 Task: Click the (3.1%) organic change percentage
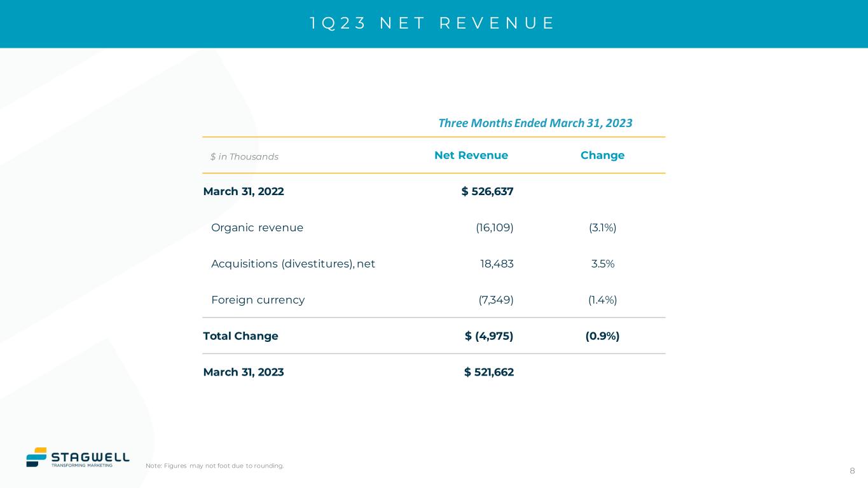pos(602,228)
